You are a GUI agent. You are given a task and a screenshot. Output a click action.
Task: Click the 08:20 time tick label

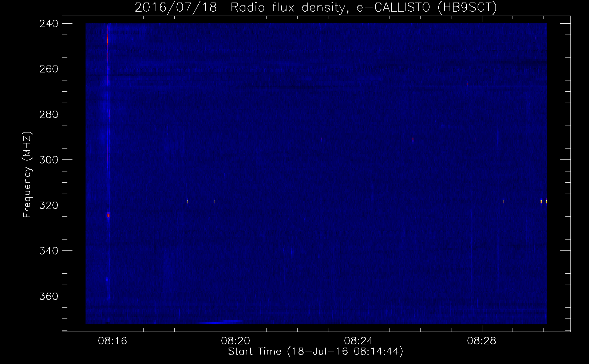tap(236, 341)
